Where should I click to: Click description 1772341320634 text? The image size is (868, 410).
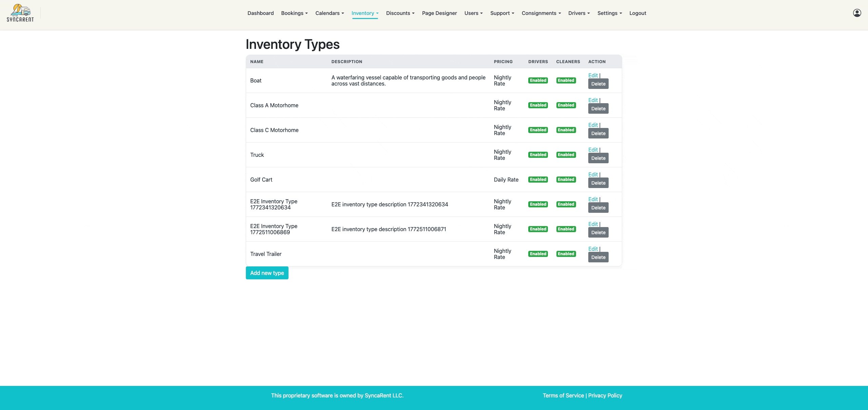tap(390, 204)
